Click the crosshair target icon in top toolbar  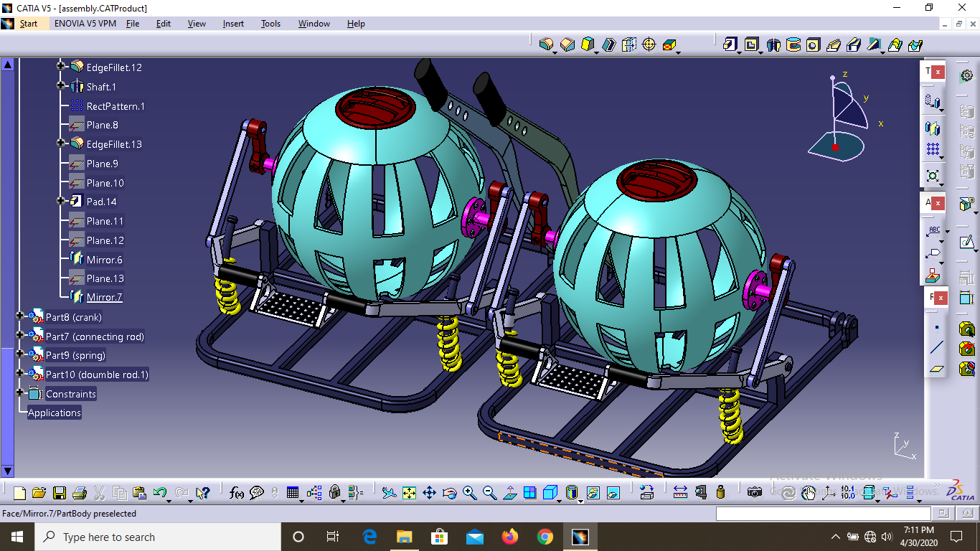(649, 44)
